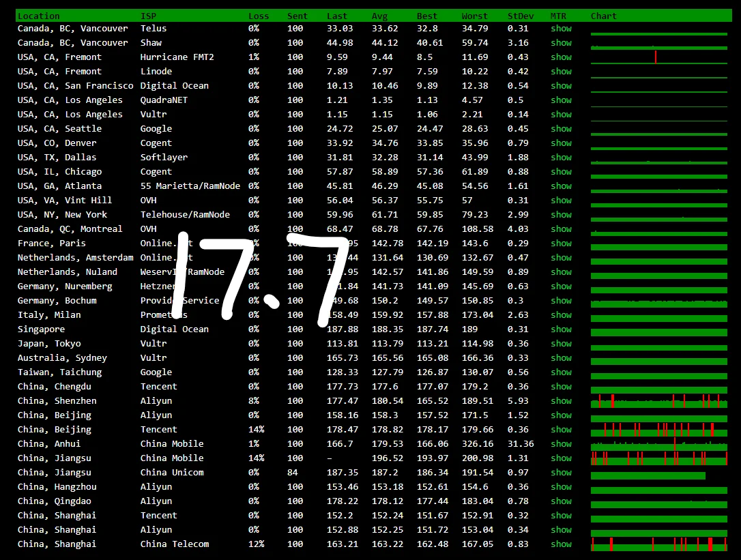The image size is (741, 560).
Task: Click show in the Atlanta 55 Marietta/RamNode row
Action: pos(561,186)
